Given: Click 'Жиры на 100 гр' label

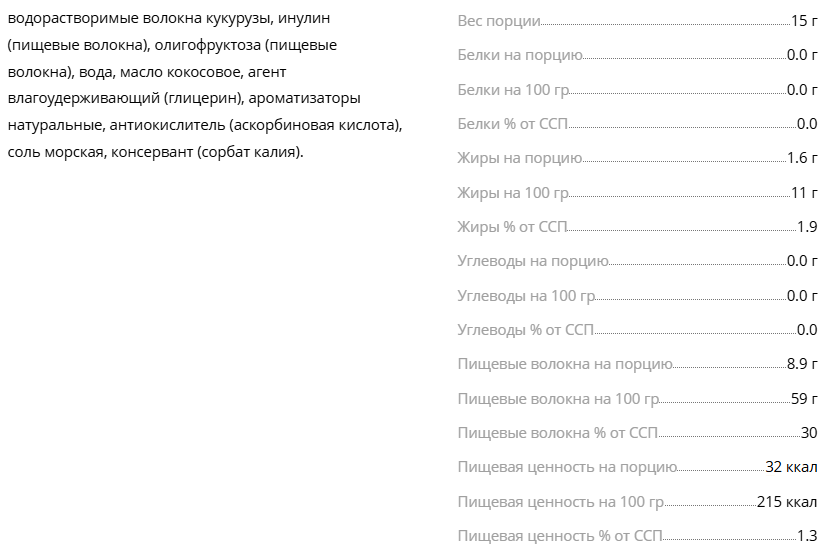Looking at the screenshot, I should (x=513, y=193).
